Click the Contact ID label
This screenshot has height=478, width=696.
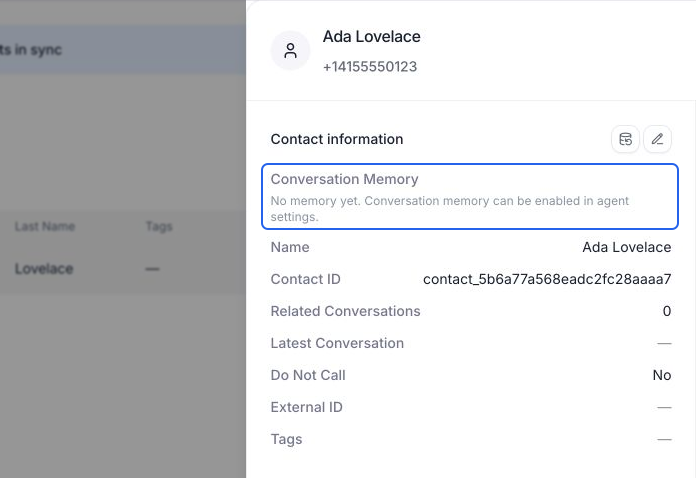click(305, 279)
